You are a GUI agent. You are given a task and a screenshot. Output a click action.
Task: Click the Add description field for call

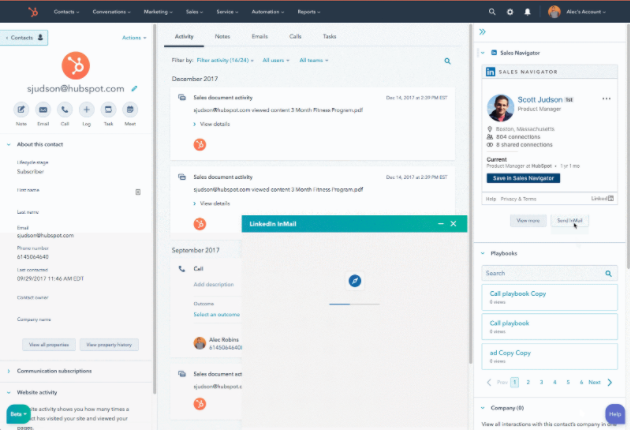click(x=213, y=285)
